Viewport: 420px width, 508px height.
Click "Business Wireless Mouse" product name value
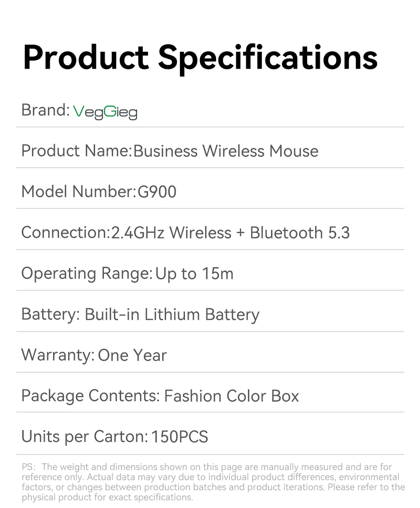[226, 151]
